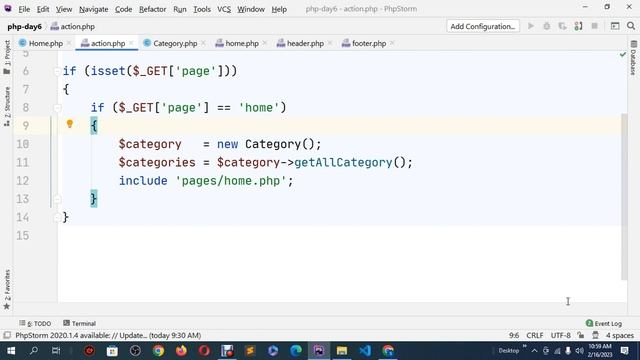Viewport: 640px width, 360px height.
Task: Click Run with Coverage icon
Action: tap(562, 26)
